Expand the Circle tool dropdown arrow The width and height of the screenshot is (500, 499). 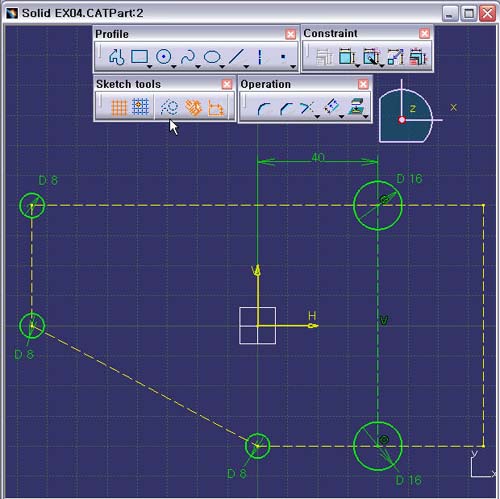(x=174, y=67)
